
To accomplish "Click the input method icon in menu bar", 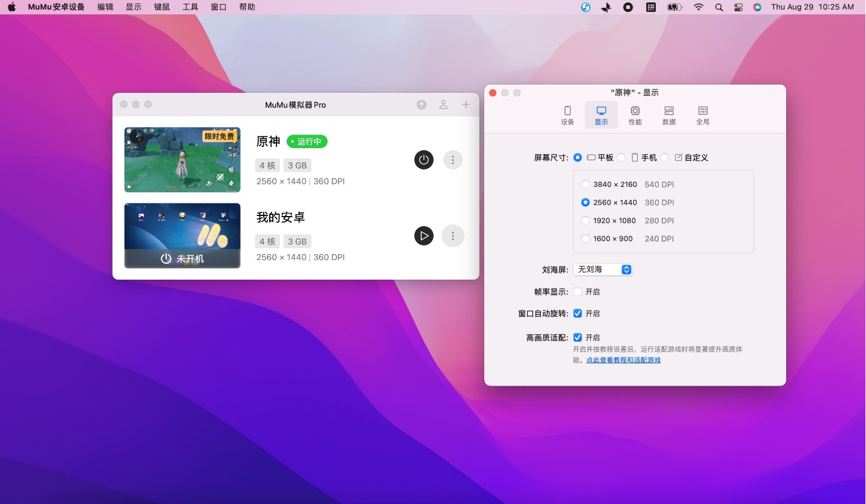I will [x=651, y=7].
